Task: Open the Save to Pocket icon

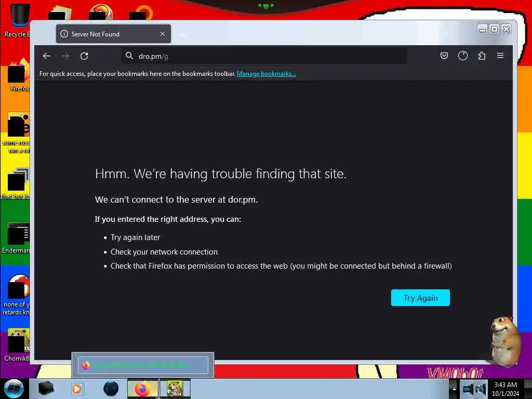Action: tap(444, 56)
